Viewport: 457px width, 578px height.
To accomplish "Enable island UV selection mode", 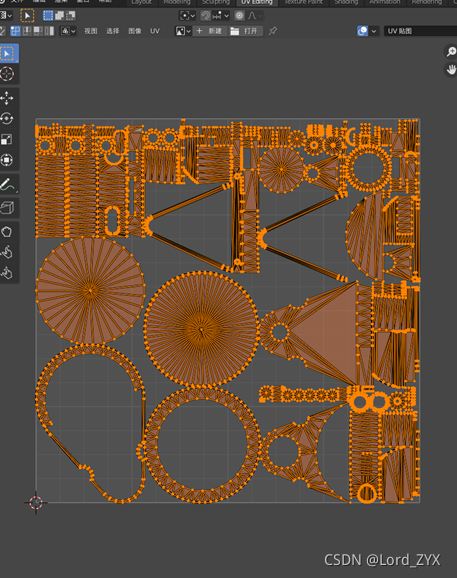I will [49, 31].
